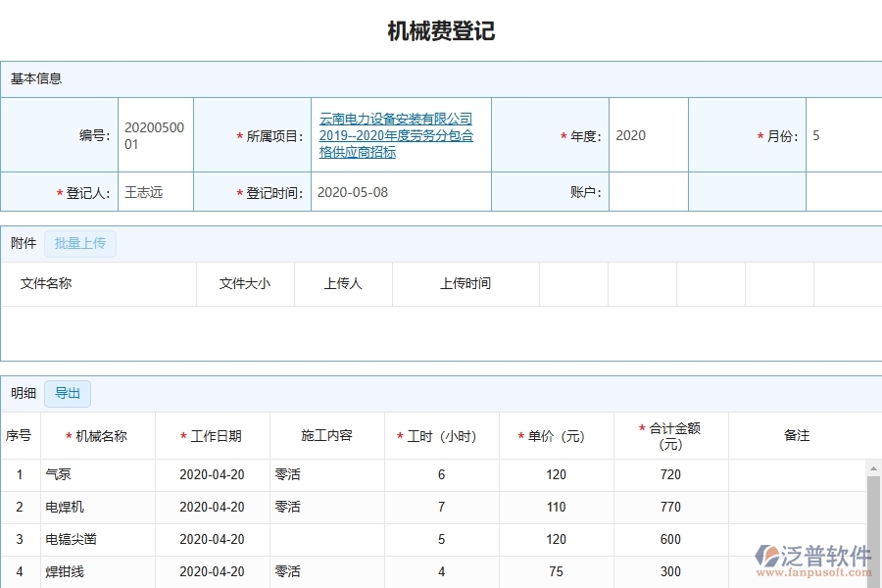This screenshot has height=588, width=882.
Task: Export the machinery detail list with 导出
Action: [x=67, y=393]
